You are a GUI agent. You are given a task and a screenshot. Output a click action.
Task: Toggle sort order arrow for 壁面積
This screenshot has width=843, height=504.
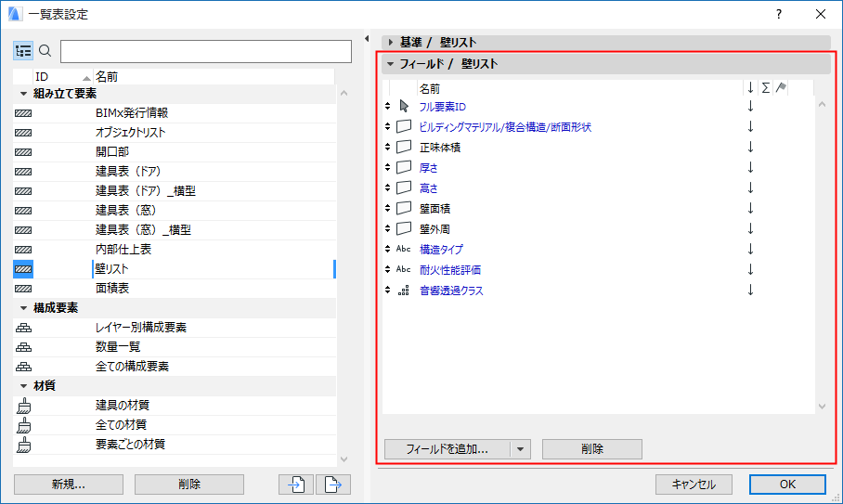pyautogui.click(x=750, y=208)
